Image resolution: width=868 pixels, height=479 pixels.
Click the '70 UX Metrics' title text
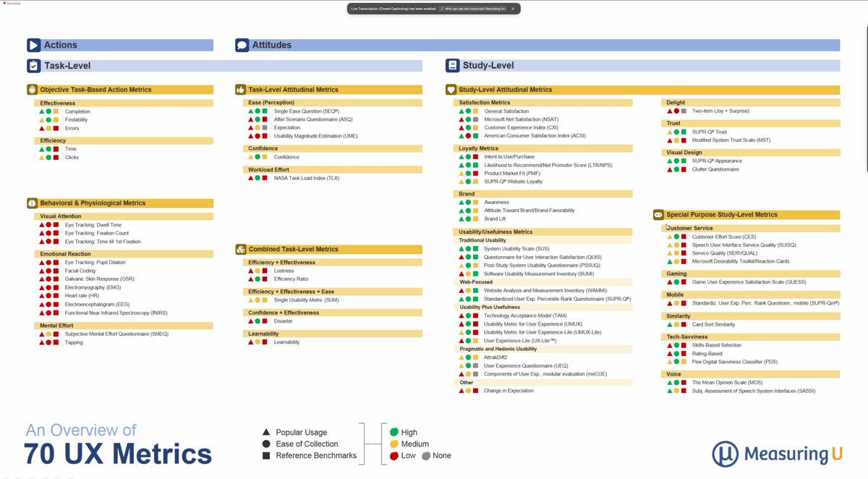click(118, 454)
